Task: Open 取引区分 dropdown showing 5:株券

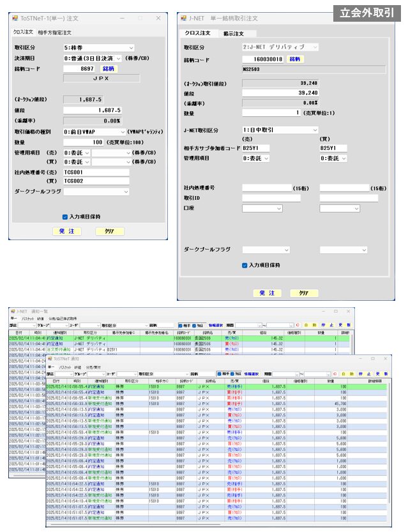Action: 99,48
